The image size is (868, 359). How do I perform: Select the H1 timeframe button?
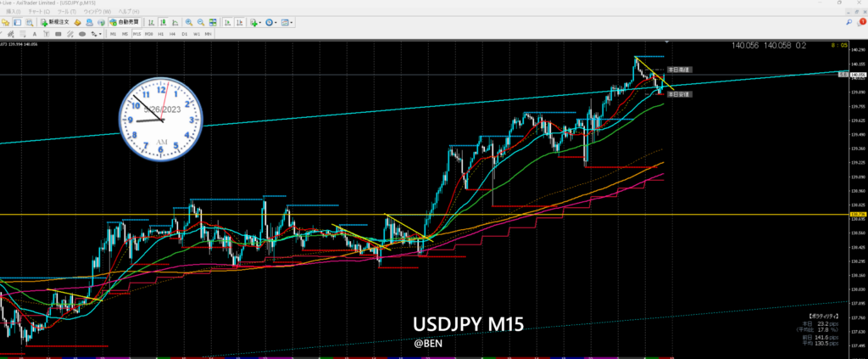pyautogui.click(x=160, y=34)
